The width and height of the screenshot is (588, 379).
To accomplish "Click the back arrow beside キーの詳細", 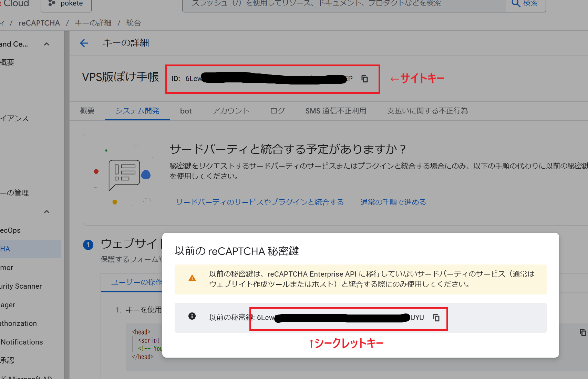I will point(84,43).
